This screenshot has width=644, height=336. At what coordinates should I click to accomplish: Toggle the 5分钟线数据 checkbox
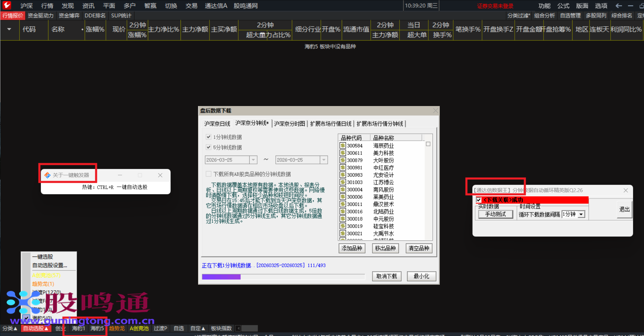pos(208,147)
